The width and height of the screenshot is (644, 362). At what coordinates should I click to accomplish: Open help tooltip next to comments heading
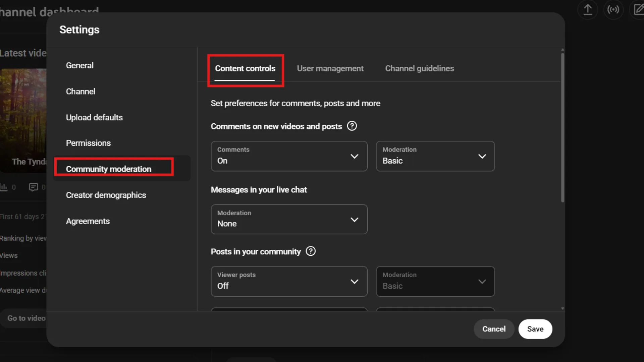point(352,126)
